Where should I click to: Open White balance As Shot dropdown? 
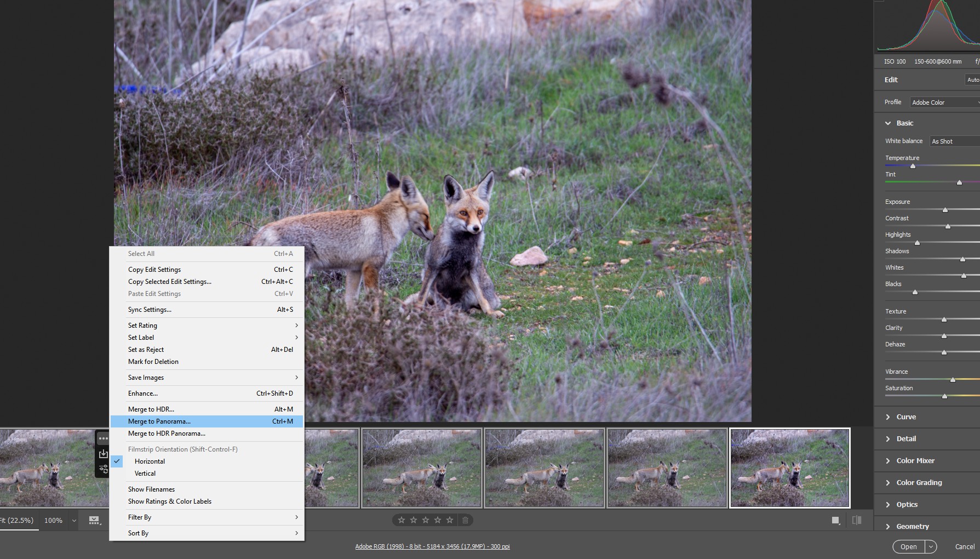coord(955,141)
